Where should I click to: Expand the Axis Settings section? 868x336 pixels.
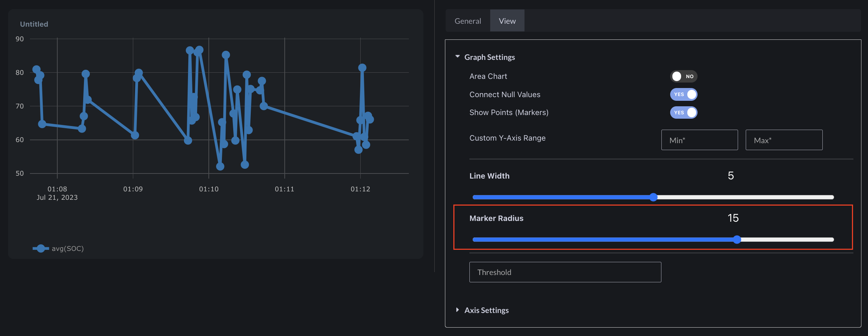click(457, 310)
